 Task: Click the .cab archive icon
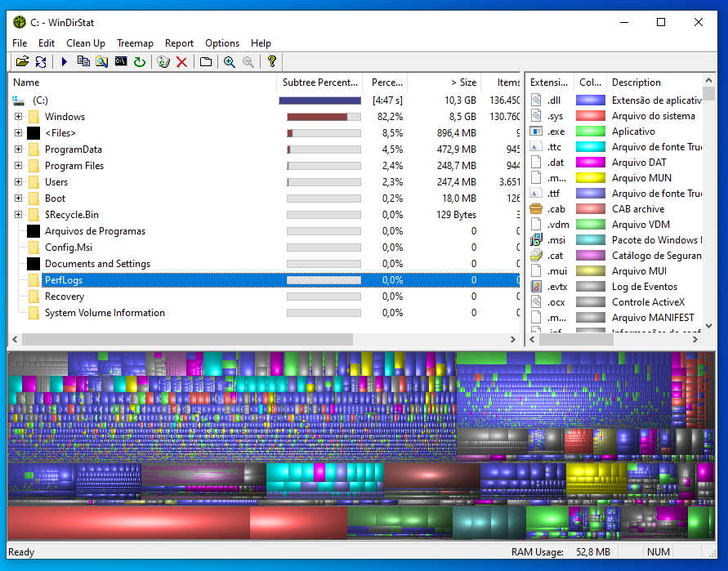[x=536, y=209]
